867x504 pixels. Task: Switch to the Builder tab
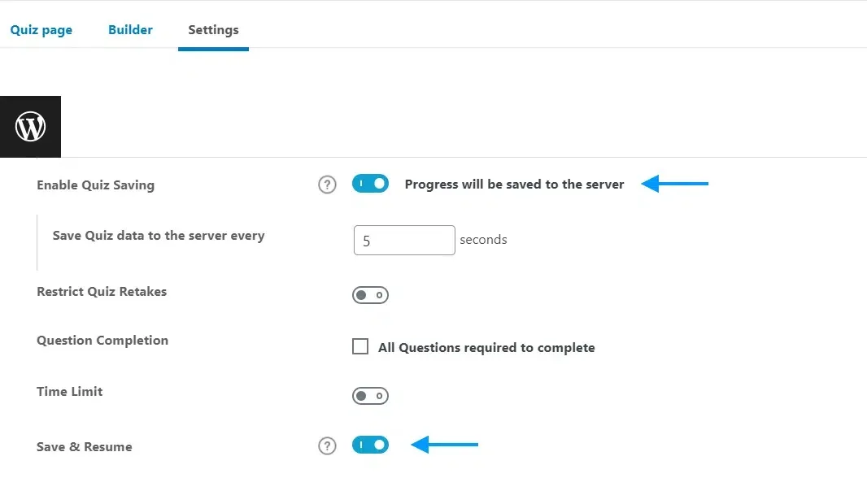(130, 29)
